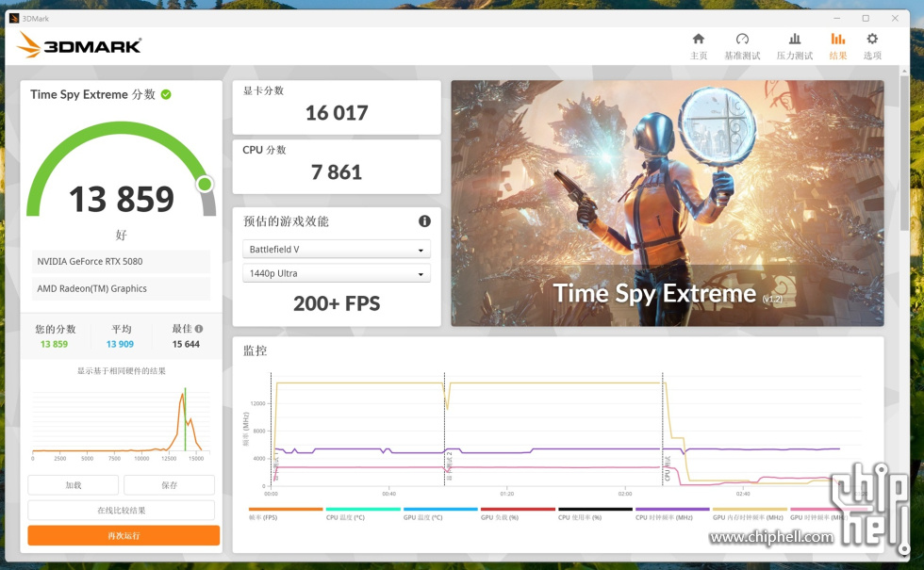924x570 pixels.
Task: Open info for 预估的游戏效能
Action: 424,220
